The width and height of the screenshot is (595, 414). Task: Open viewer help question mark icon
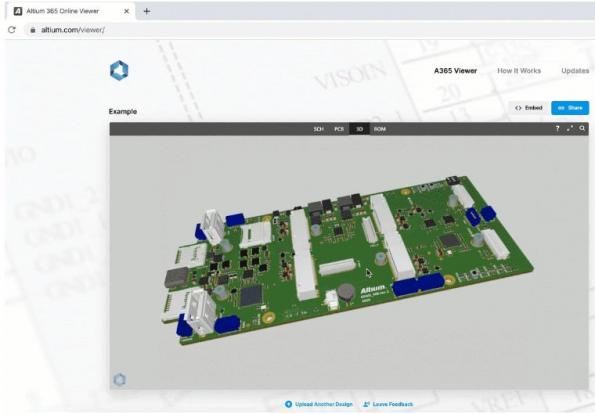[557, 129]
